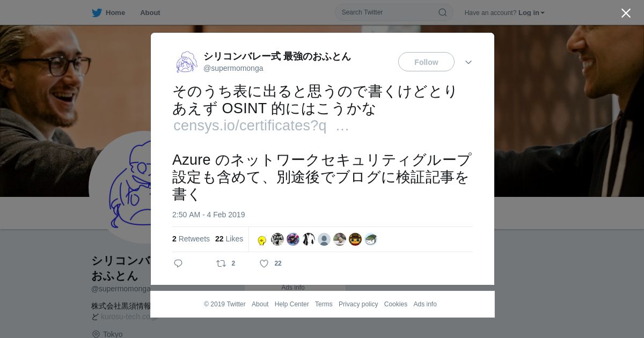Open the Log in dropdown
Screen dimensions: 644x338
point(531,13)
